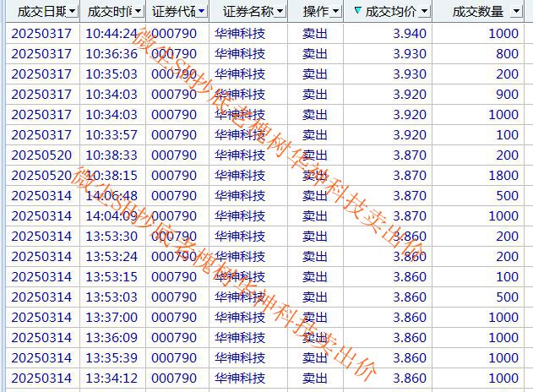Screen dimensions: 533x392
Task: Click the sort arrow icon beside 成交均价
Action: (357, 10)
